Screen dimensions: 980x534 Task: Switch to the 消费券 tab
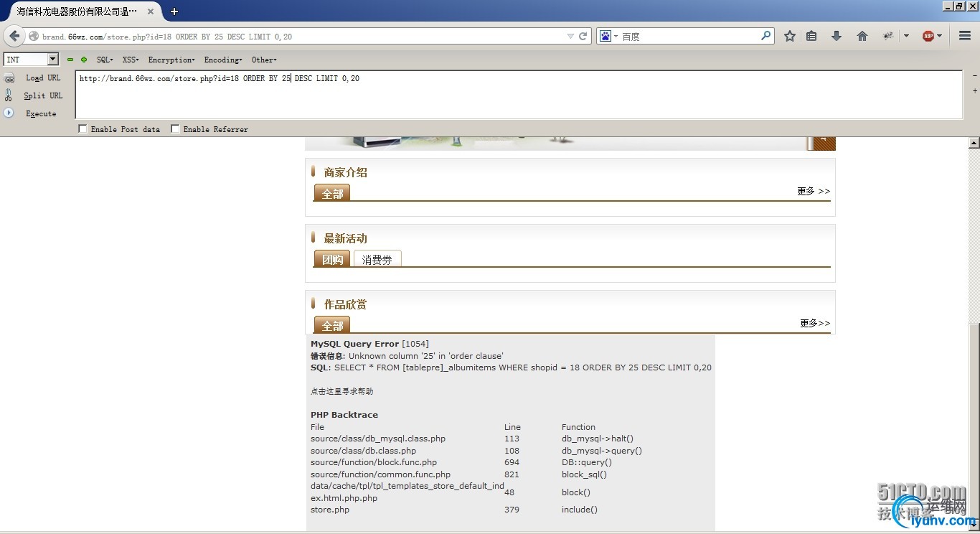377,259
